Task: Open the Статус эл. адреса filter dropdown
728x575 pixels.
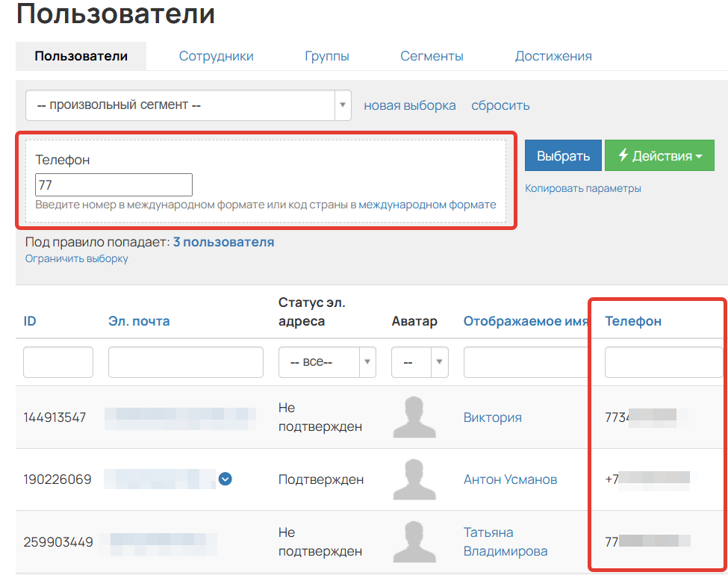Action: point(327,361)
